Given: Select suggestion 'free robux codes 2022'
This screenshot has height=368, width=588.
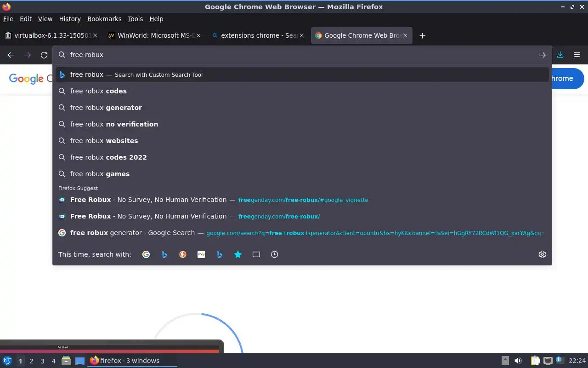Looking at the screenshot, I should (x=302, y=157).
